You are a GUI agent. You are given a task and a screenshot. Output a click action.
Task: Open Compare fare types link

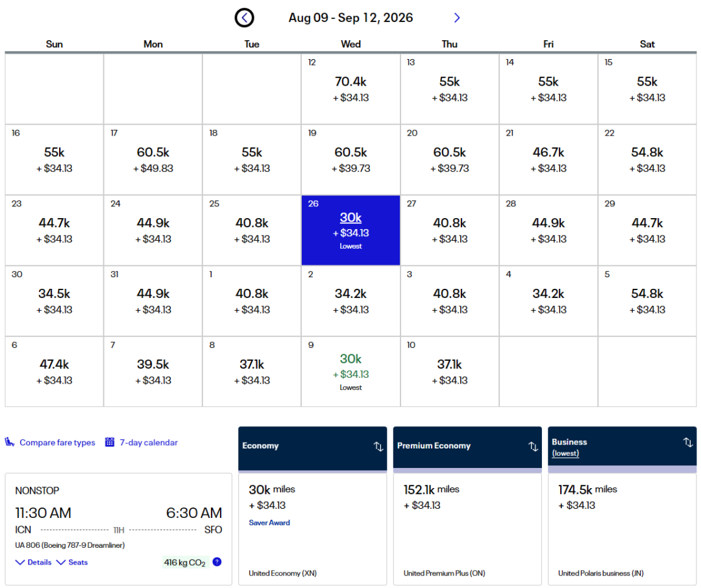[57, 443]
